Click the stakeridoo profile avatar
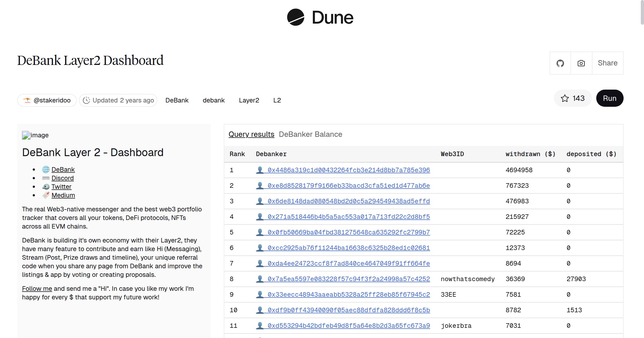The image size is (644, 338). (x=28, y=100)
